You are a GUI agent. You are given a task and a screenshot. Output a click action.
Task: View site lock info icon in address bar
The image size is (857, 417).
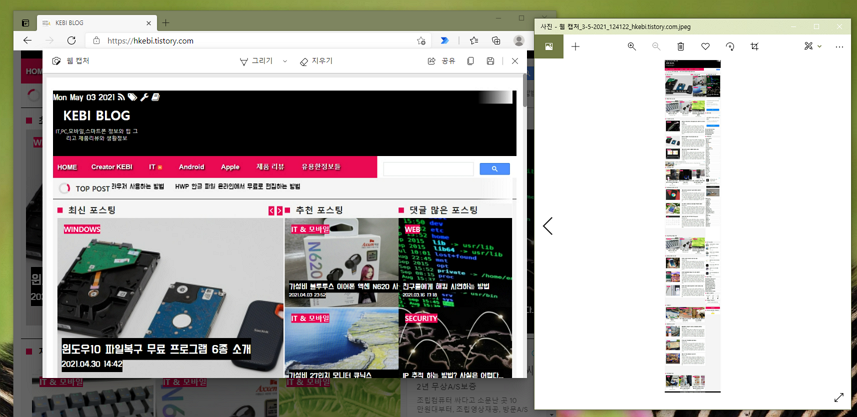(x=96, y=40)
